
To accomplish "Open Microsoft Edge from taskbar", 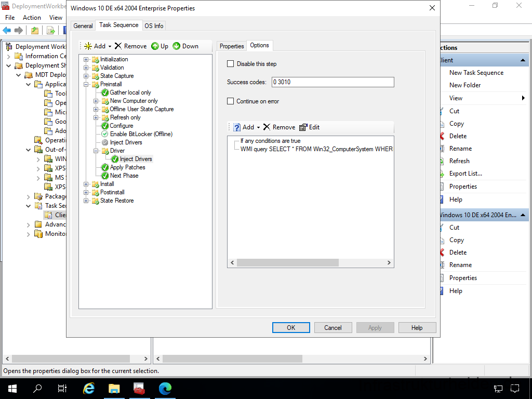I will pyautogui.click(x=165, y=389).
